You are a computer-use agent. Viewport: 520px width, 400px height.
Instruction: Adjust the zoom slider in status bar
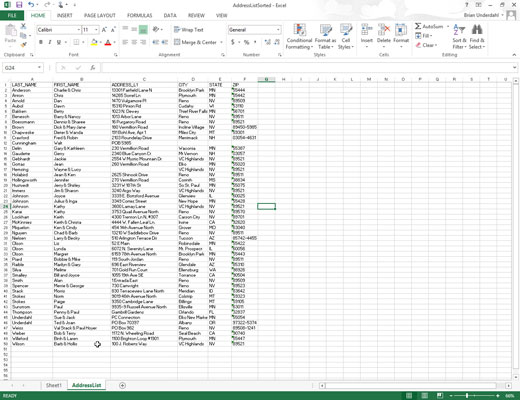(x=467, y=396)
